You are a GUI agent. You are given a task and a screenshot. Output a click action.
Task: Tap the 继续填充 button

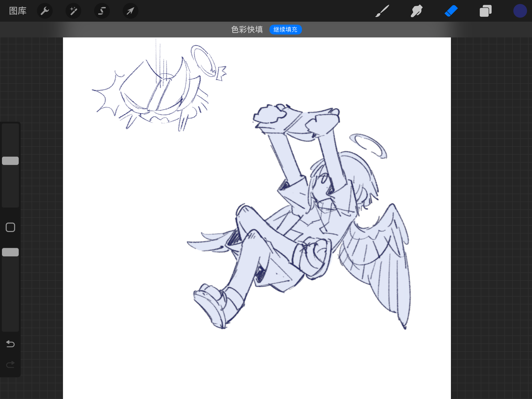(x=285, y=30)
